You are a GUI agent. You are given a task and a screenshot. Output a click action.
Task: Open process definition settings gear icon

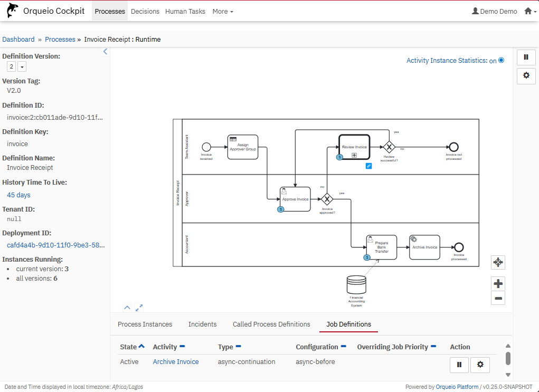526,75
